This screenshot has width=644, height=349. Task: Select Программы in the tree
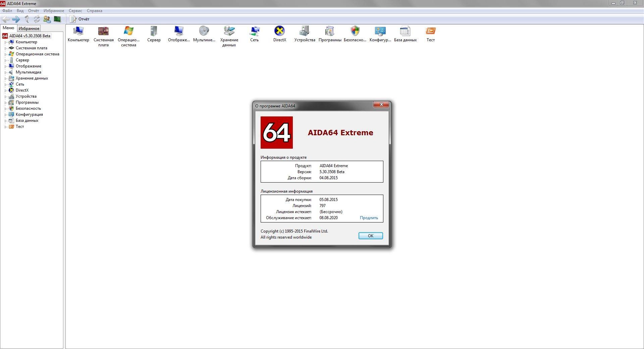(27, 102)
